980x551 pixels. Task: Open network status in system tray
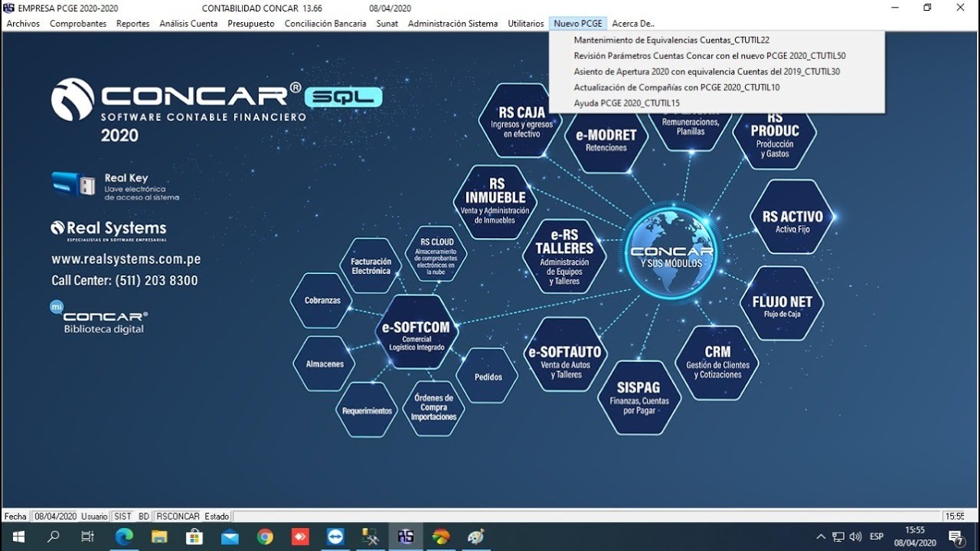tap(838, 536)
